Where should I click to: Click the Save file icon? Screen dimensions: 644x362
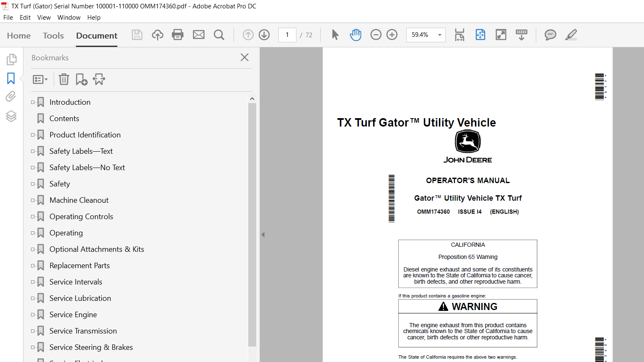pos(137,35)
